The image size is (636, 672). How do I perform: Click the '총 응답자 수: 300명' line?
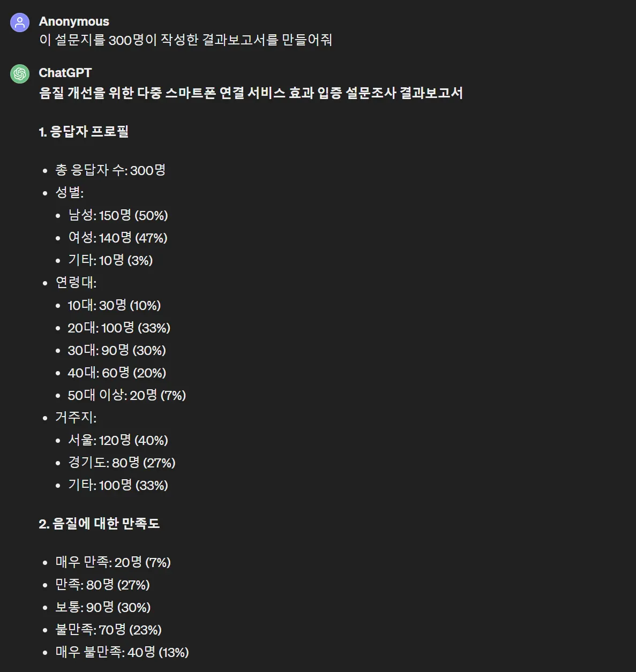point(110,170)
